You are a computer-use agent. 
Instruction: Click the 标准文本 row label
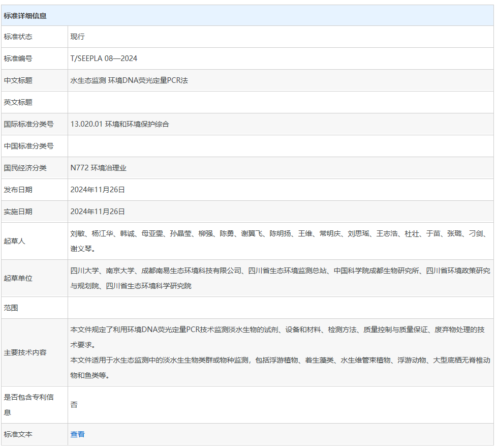(x=18, y=434)
